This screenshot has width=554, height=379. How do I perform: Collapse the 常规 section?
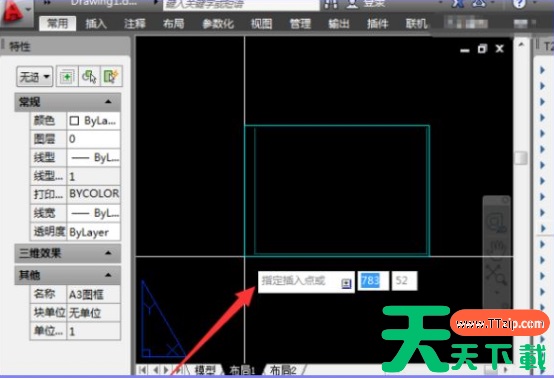(x=108, y=102)
